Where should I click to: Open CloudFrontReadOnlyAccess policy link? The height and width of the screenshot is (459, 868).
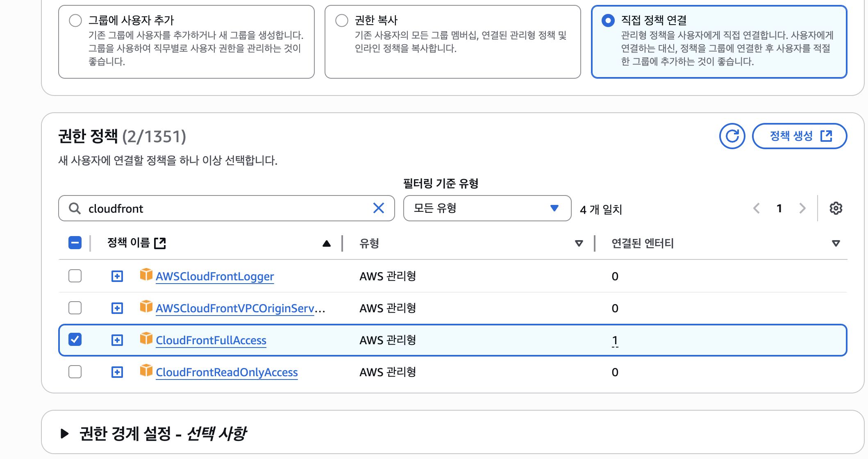pos(227,372)
